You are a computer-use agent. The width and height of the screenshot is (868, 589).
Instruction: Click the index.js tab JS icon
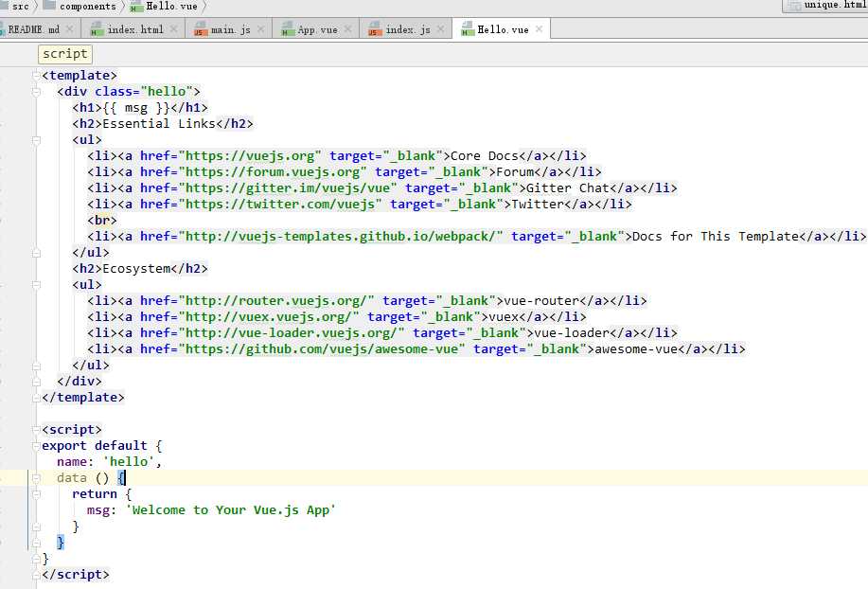point(375,28)
